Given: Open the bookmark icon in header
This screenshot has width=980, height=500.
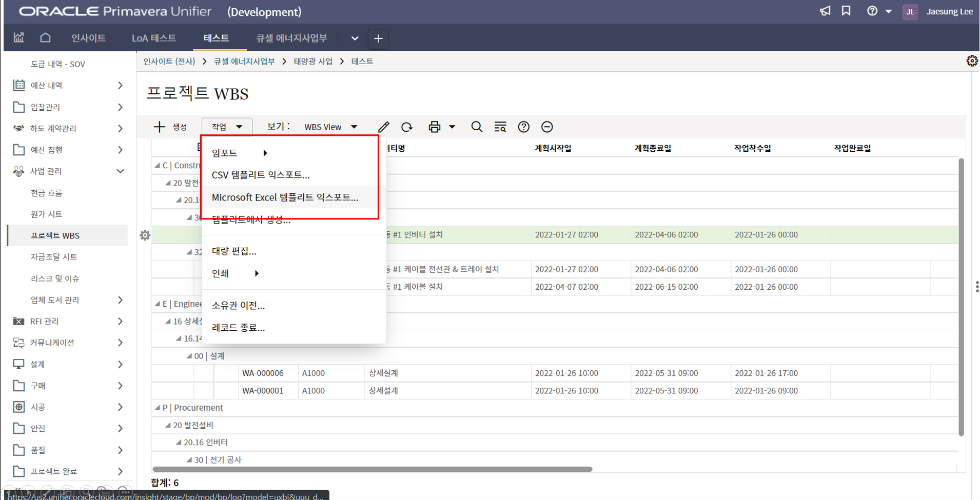Looking at the screenshot, I should click(x=846, y=11).
